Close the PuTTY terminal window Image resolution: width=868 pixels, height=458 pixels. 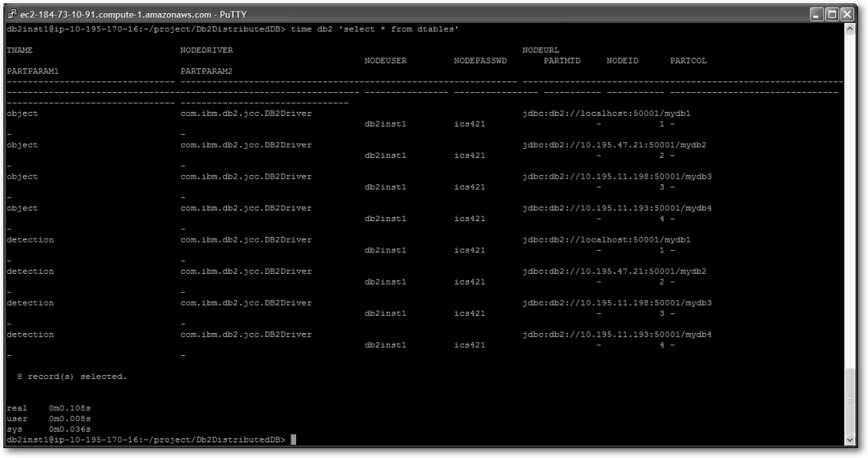click(x=847, y=14)
